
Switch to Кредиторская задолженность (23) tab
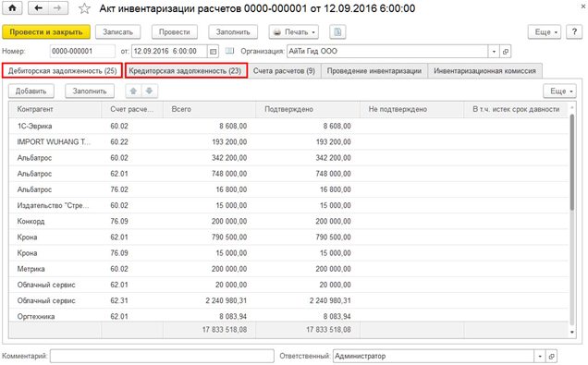[x=186, y=71]
